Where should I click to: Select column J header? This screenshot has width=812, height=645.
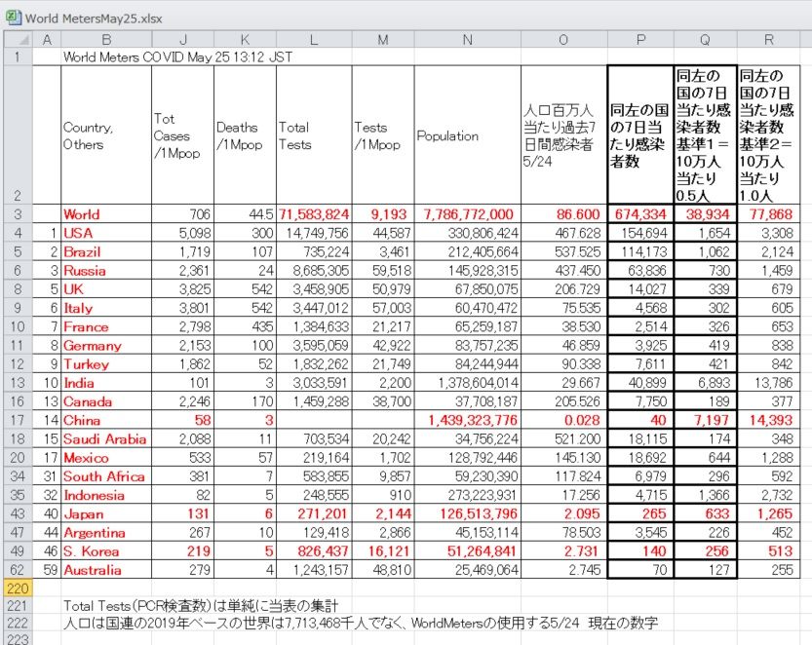[x=183, y=39]
